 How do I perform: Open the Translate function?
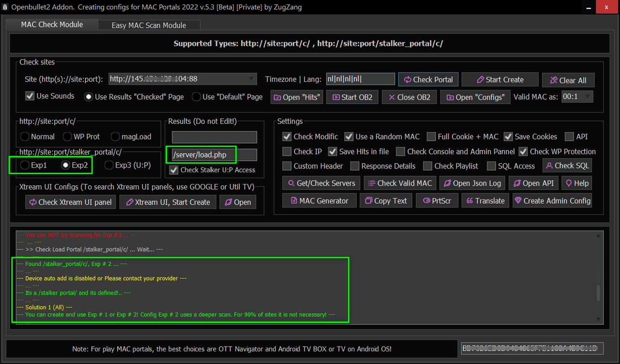(x=485, y=201)
